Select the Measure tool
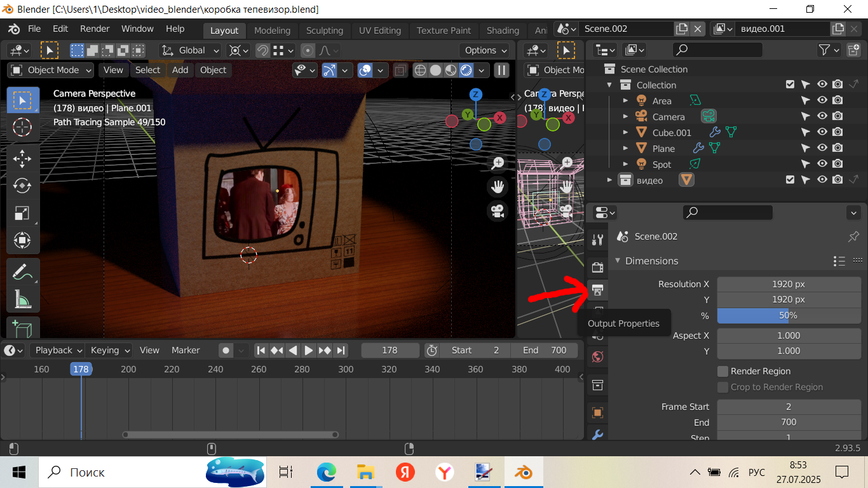This screenshot has height=488, width=868. click(22, 299)
